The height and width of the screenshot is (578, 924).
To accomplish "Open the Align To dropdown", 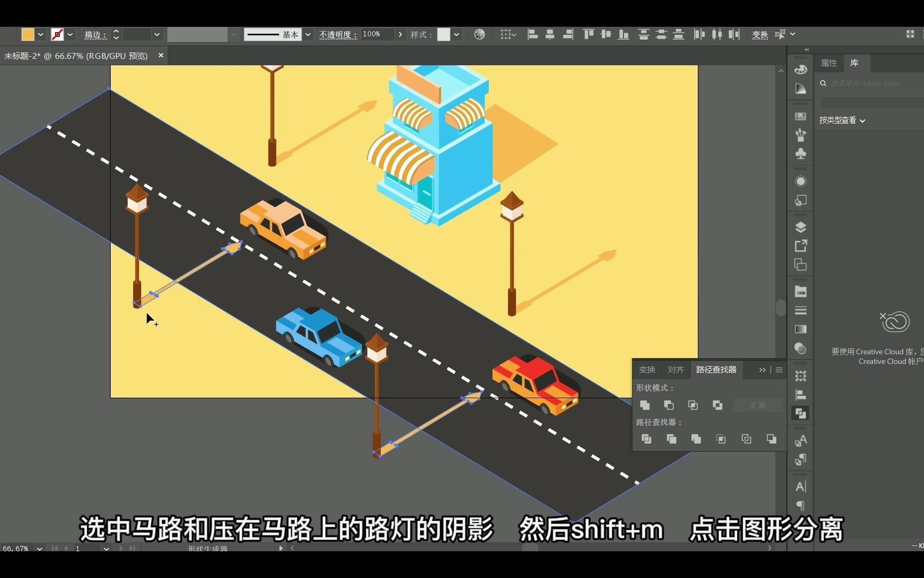I will 508,34.
